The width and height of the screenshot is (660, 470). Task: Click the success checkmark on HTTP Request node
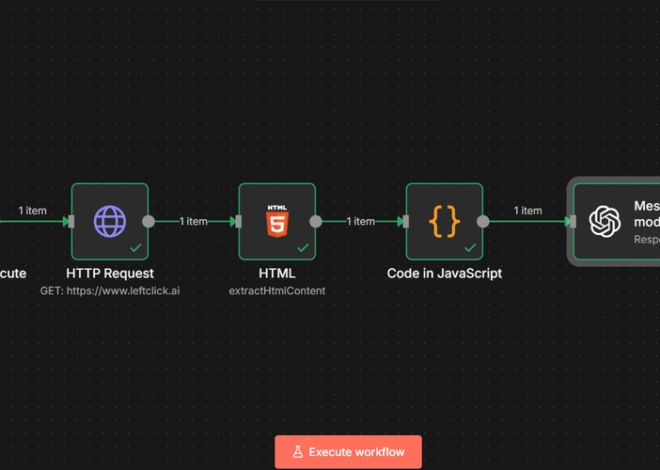[x=136, y=248]
